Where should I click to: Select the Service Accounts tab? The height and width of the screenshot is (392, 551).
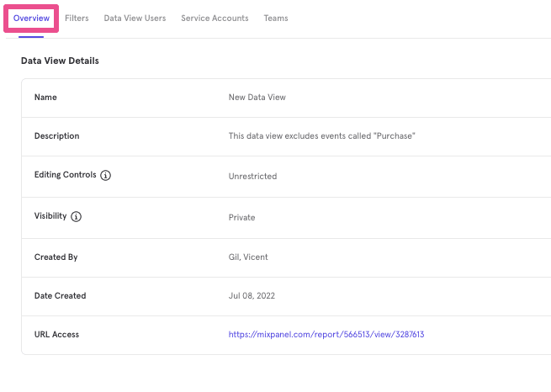(215, 19)
